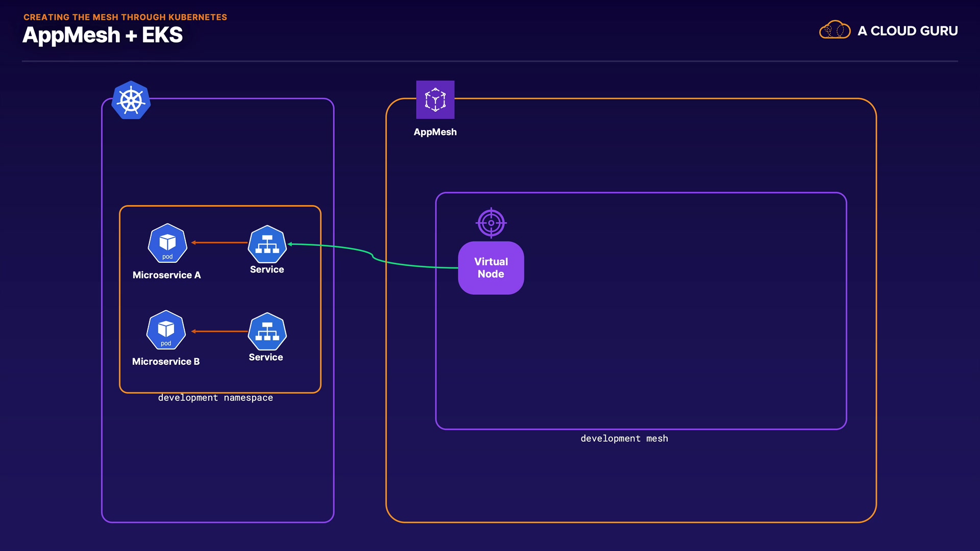
Task: Click the 'development namespace' label
Action: tap(215, 398)
